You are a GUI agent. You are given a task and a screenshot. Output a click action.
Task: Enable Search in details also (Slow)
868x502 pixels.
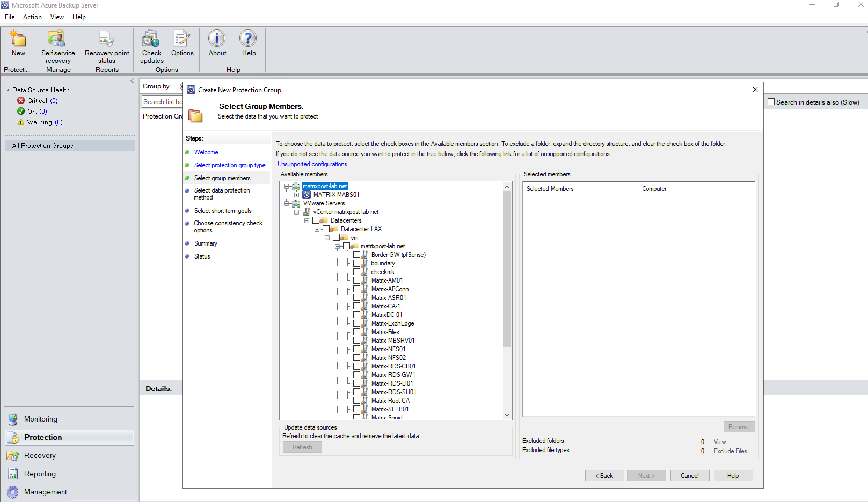click(x=771, y=102)
